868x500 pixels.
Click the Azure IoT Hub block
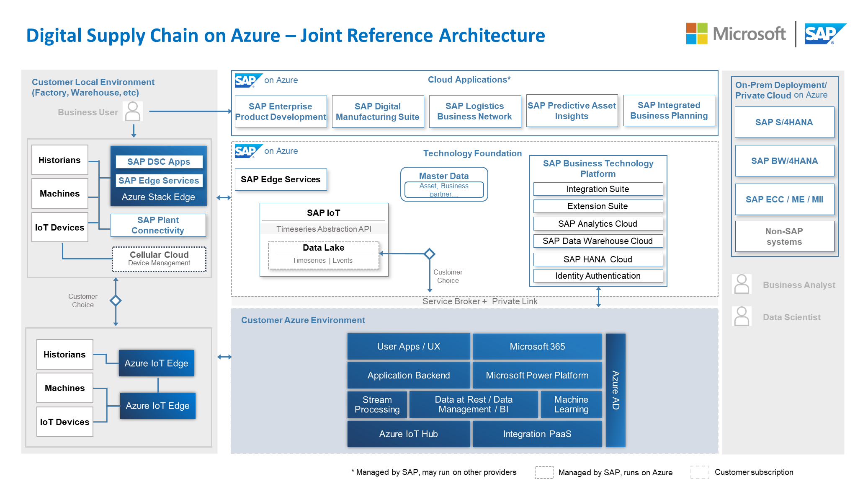409,434
